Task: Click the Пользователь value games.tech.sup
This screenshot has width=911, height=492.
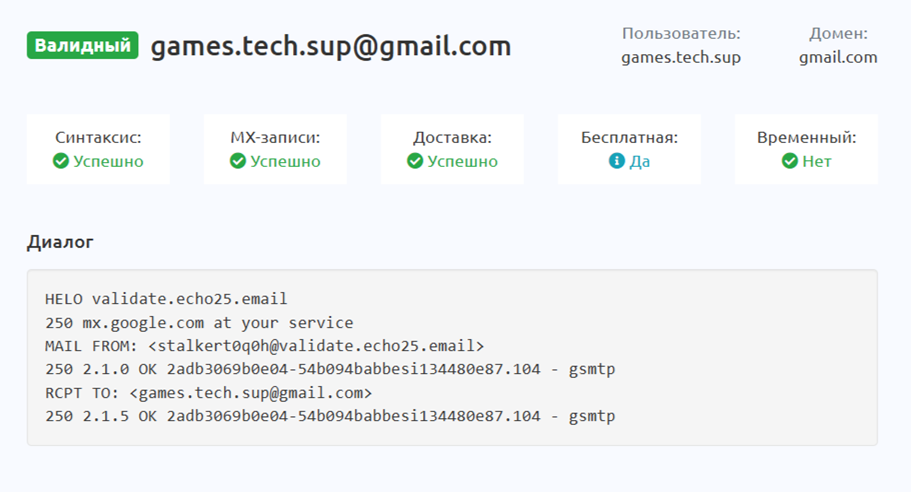Action: pyautogui.click(x=681, y=58)
